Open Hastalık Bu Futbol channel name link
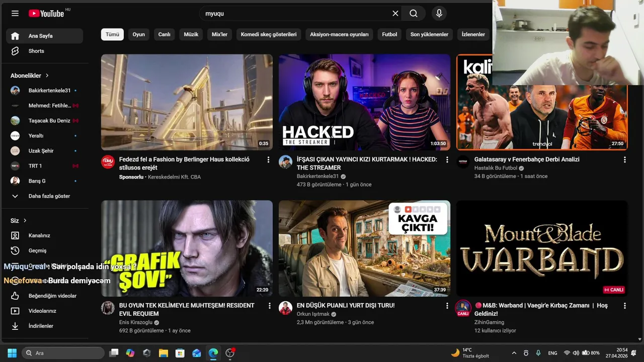 (x=496, y=168)
